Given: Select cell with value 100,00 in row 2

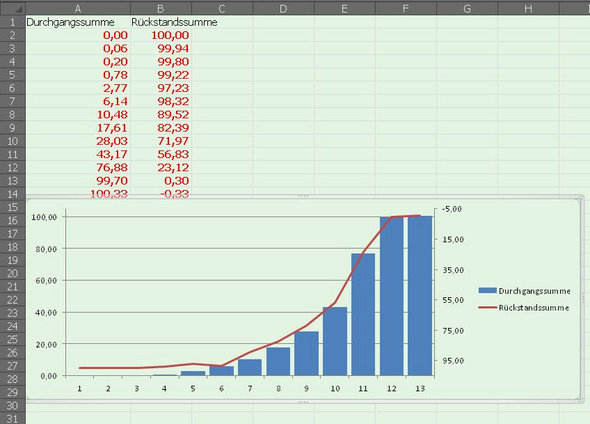Looking at the screenshot, I should (x=161, y=35).
